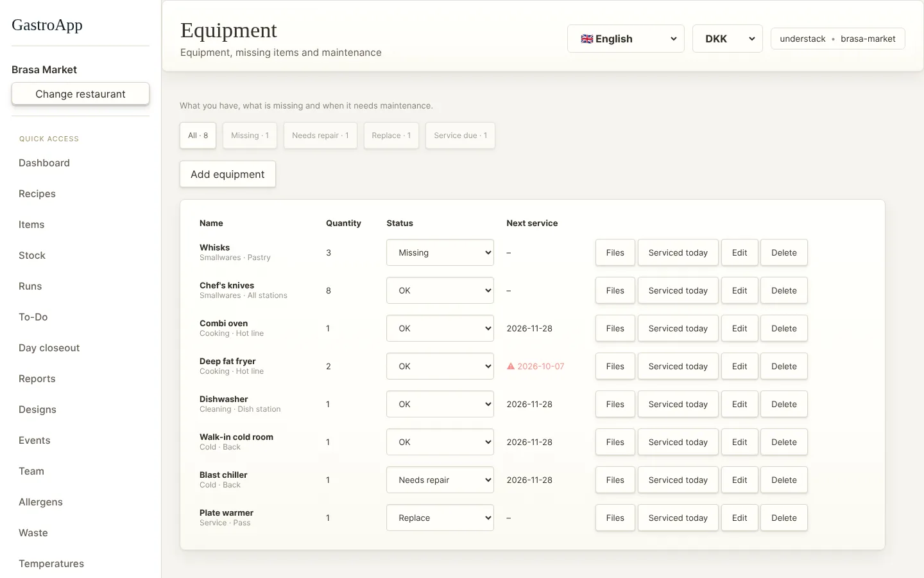This screenshot has width=924, height=578.
Task: Click Combi oven's 2026-11-28 service date
Action: click(x=529, y=328)
